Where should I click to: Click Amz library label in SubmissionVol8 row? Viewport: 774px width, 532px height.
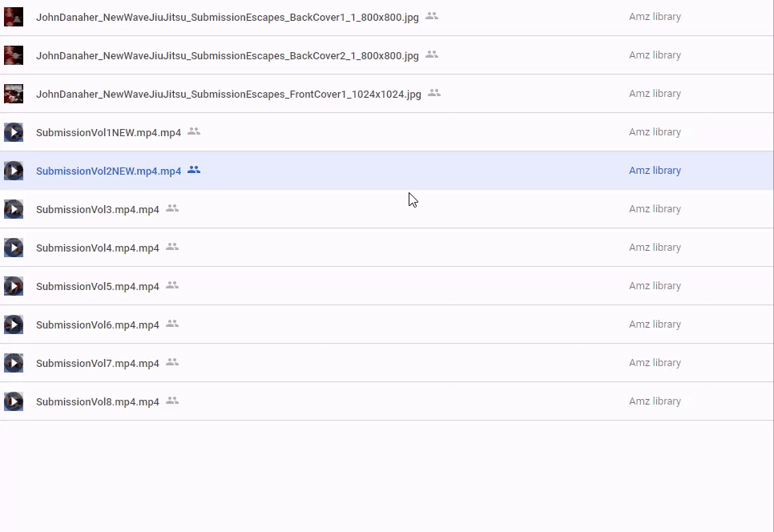[x=655, y=401]
